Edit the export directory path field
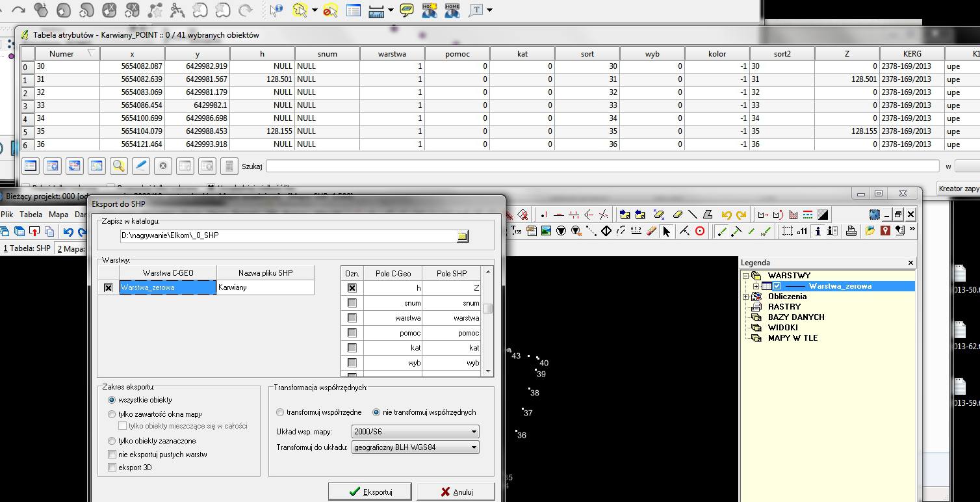Image resolution: width=980 pixels, height=502 pixels. [x=287, y=235]
